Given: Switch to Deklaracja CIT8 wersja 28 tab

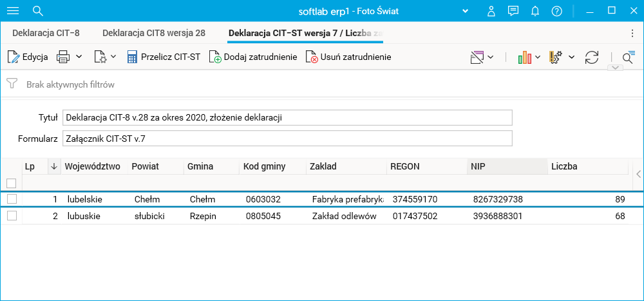Looking at the screenshot, I should pos(154,32).
